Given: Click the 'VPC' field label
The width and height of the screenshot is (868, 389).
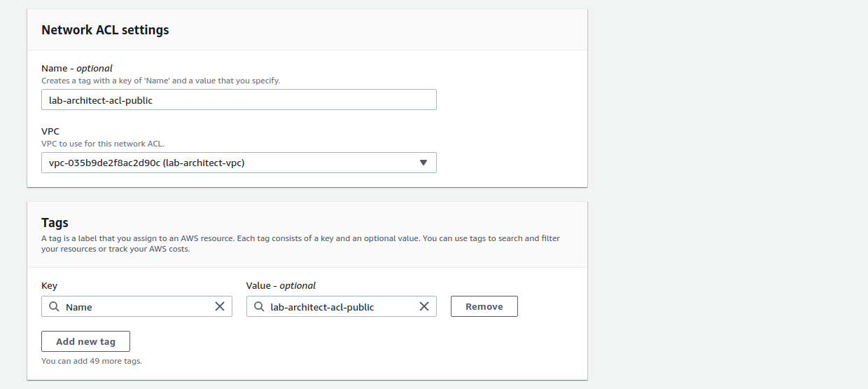Looking at the screenshot, I should (x=52, y=132).
